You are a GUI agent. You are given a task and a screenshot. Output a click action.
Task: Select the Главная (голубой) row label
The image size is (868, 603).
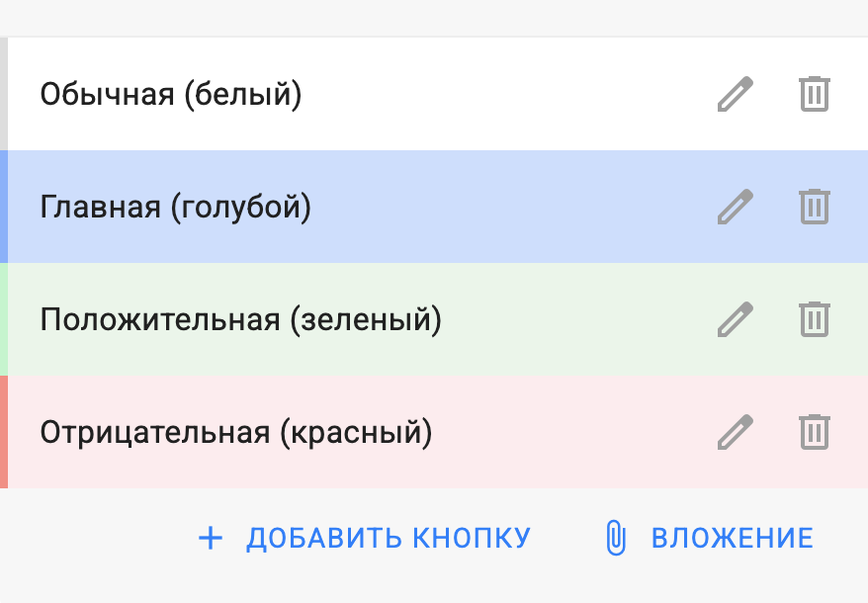175,208
